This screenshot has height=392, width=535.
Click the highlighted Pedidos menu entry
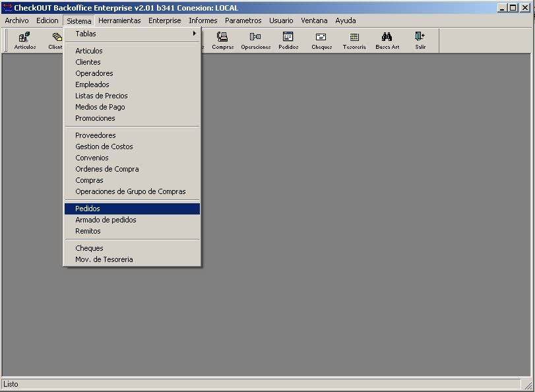pos(132,209)
